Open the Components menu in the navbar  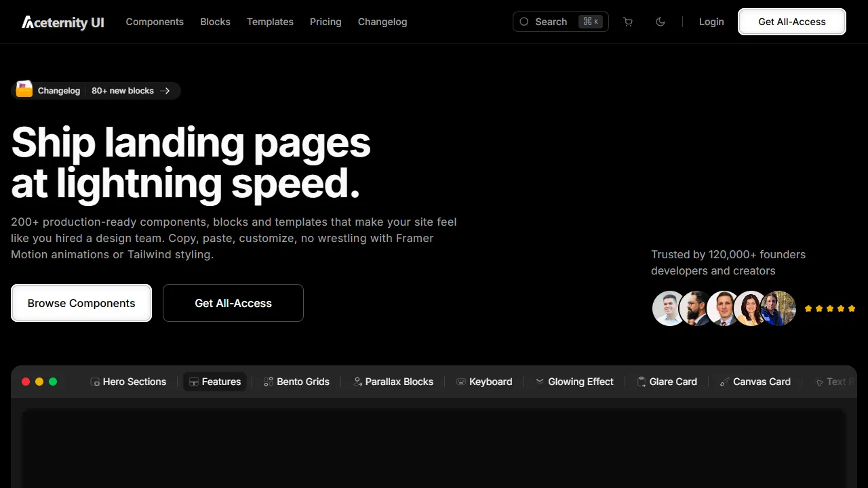coord(155,22)
